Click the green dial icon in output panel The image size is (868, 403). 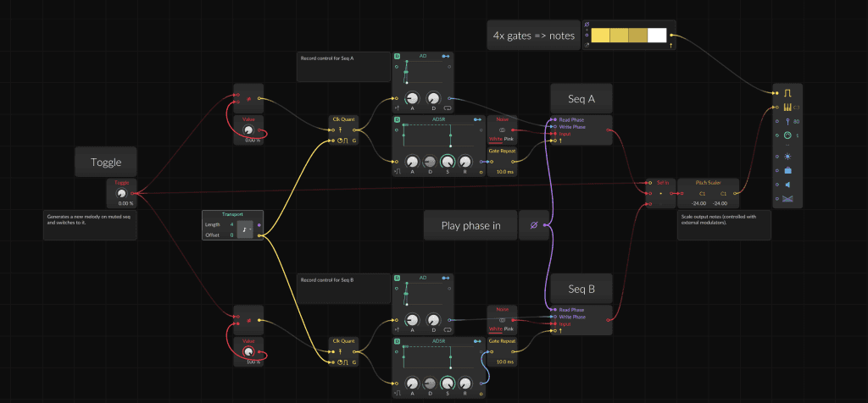[x=787, y=135]
